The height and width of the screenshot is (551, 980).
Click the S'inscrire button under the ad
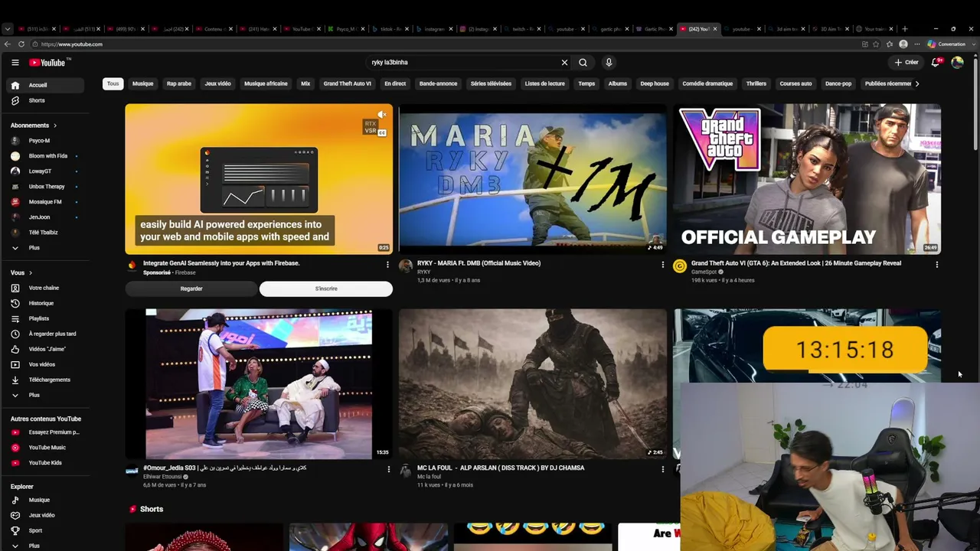tap(326, 289)
